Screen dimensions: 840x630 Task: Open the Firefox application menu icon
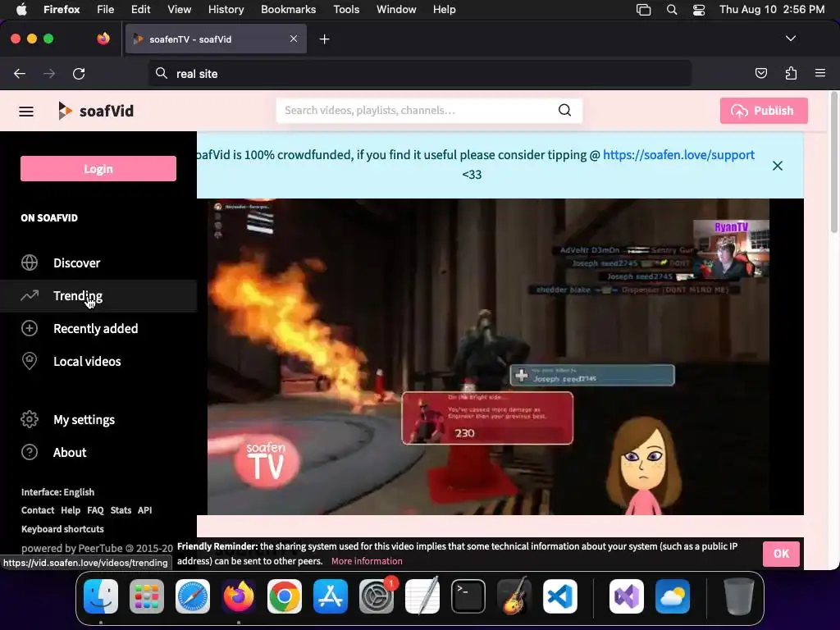click(x=820, y=73)
